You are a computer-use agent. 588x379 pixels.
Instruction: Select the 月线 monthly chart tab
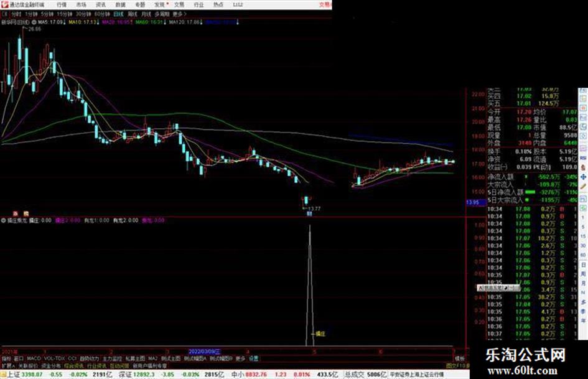point(146,14)
